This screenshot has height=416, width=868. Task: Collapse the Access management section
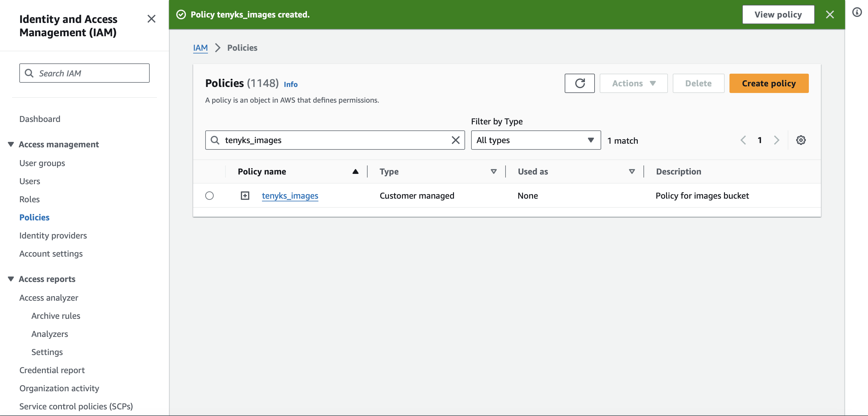tap(11, 144)
